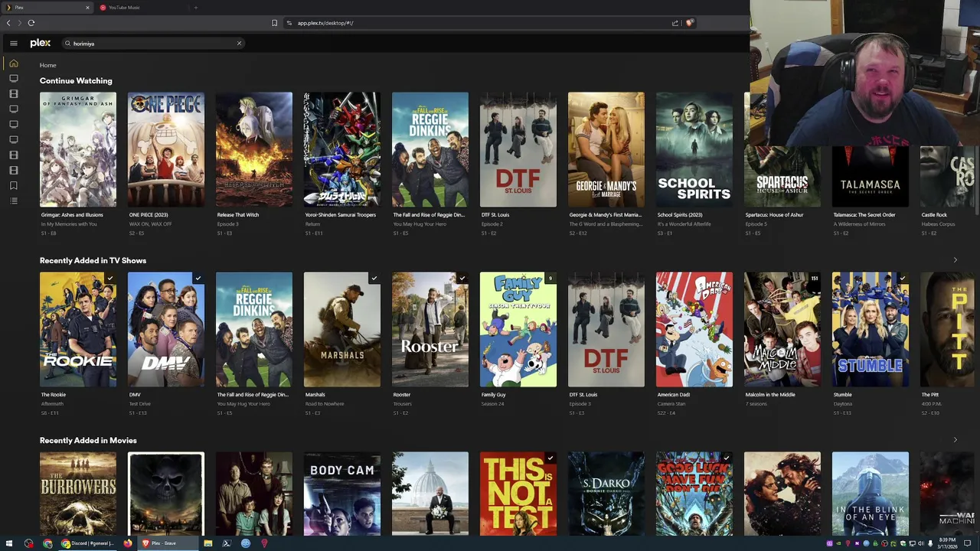
Task: Clear the horimiya search text
Action: (x=239, y=44)
